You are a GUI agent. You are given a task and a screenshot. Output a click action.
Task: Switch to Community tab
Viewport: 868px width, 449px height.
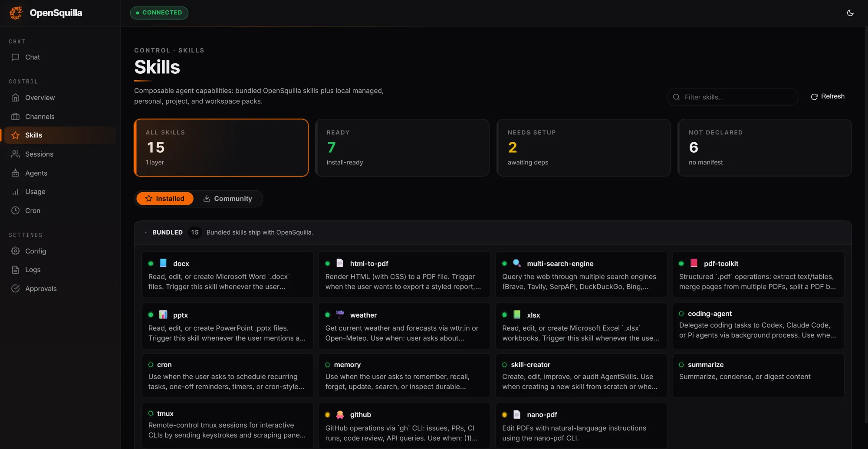[x=227, y=199]
